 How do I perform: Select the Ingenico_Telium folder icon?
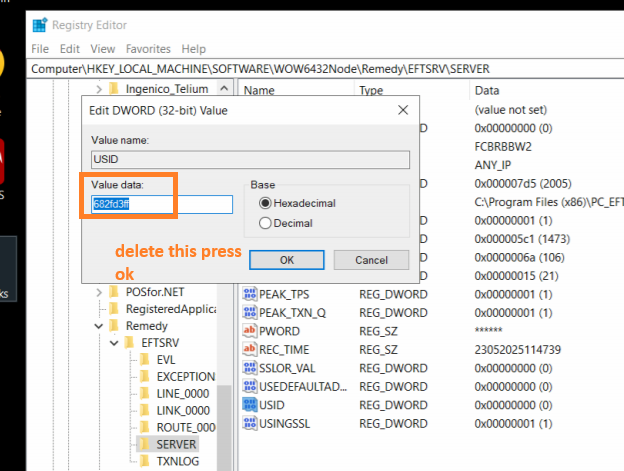point(113,88)
